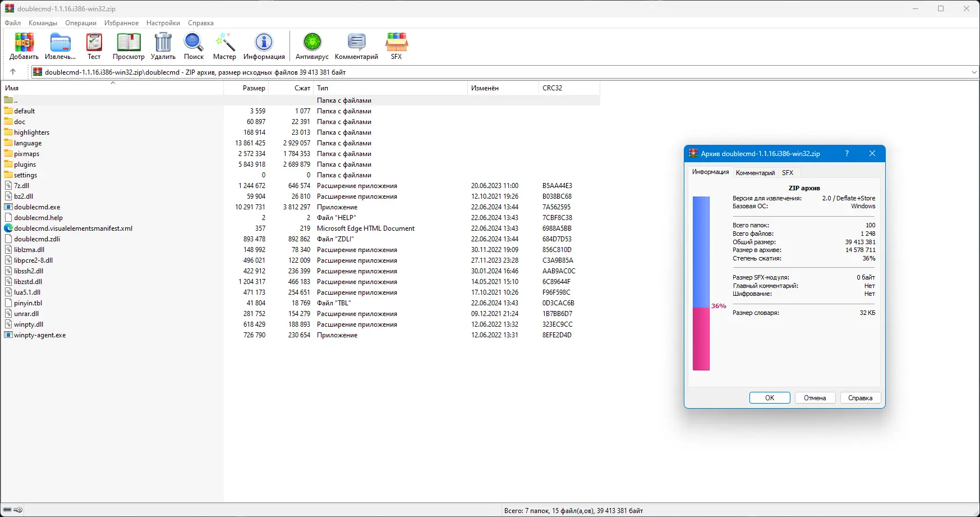Switch to Комментарий tab in dialog

click(755, 173)
